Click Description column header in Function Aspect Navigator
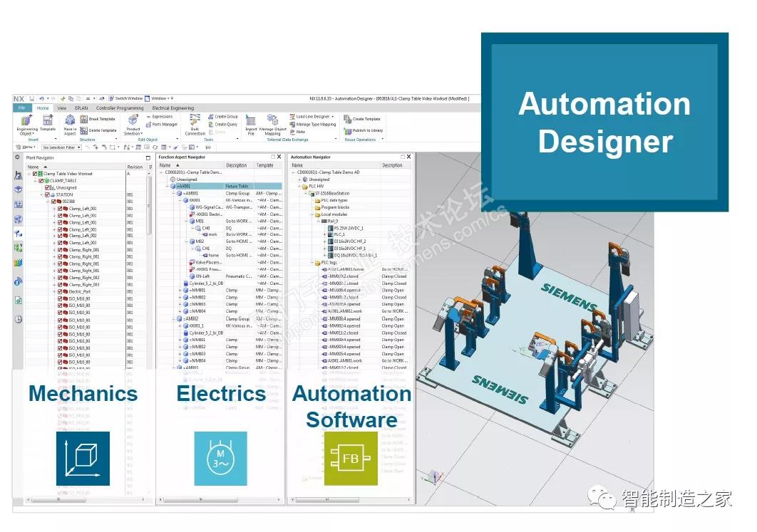 click(x=237, y=165)
